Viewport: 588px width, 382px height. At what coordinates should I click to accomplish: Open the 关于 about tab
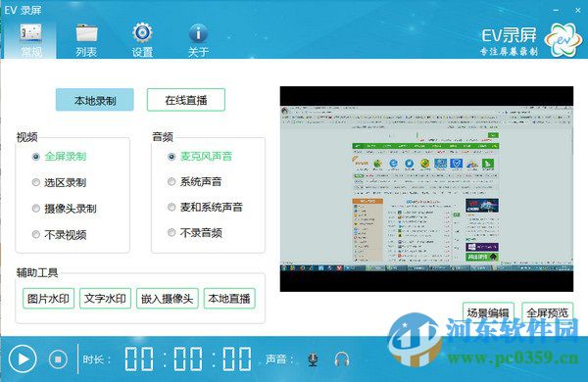pos(198,40)
